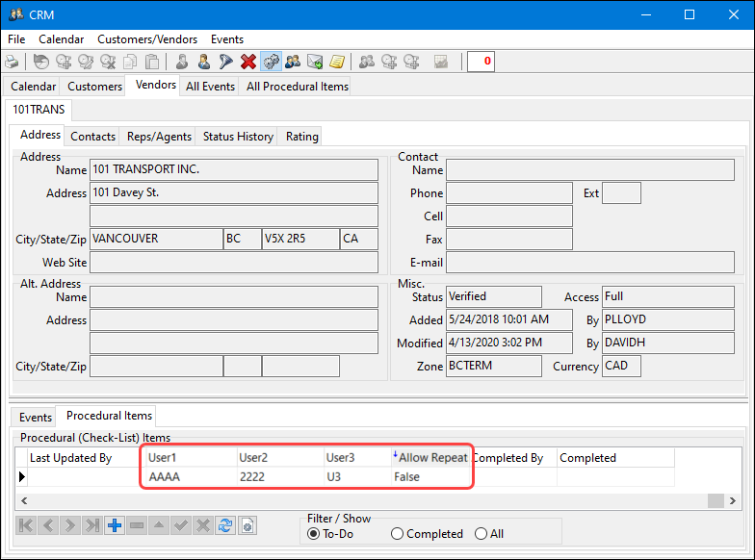Viewport: 755px width, 560px height.
Task: Click the filter funnel toolbar icon
Action: tap(225, 63)
